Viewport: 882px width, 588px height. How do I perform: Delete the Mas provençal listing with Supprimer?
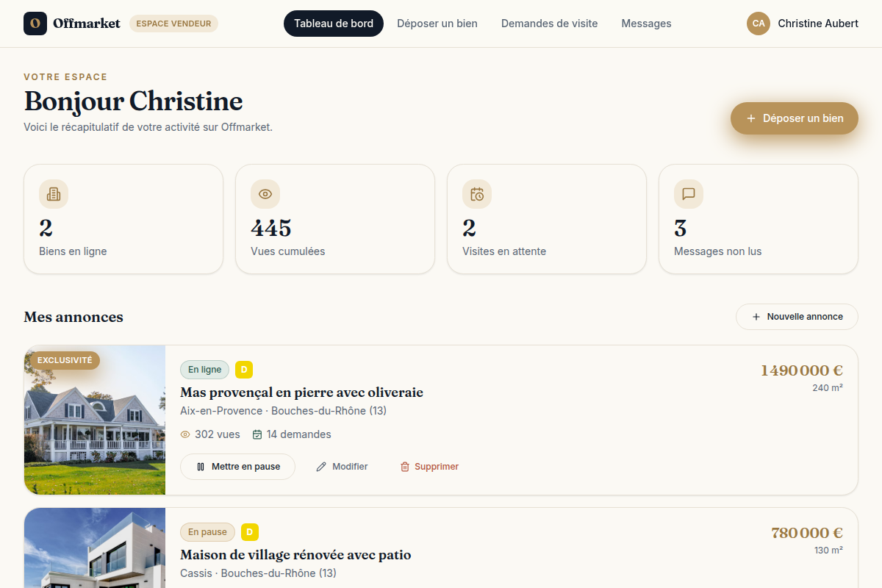point(429,467)
